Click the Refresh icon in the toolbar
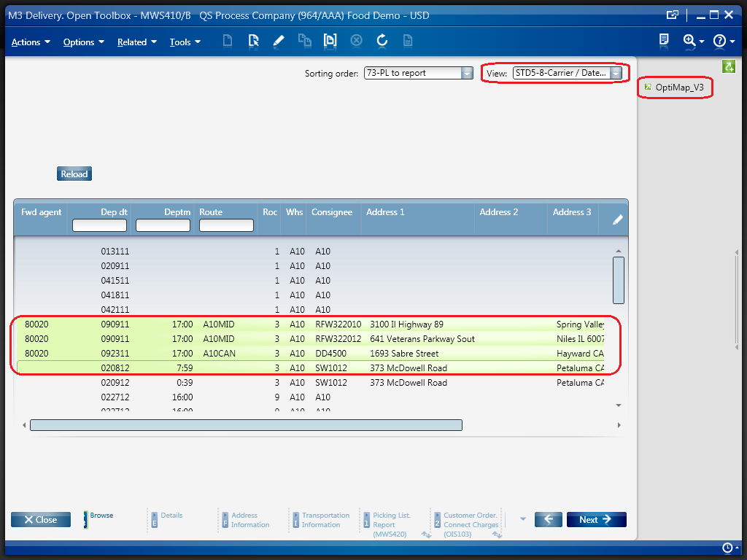This screenshot has height=560, width=747. pos(382,41)
